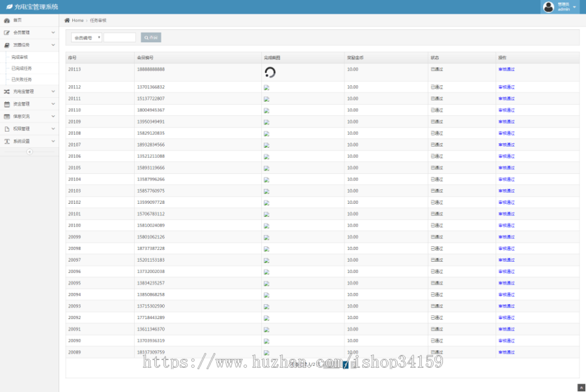Image resolution: width=586 pixels, height=392 pixels.
Task: Click member number 15893119666
Action: click(x=150, y=168)
